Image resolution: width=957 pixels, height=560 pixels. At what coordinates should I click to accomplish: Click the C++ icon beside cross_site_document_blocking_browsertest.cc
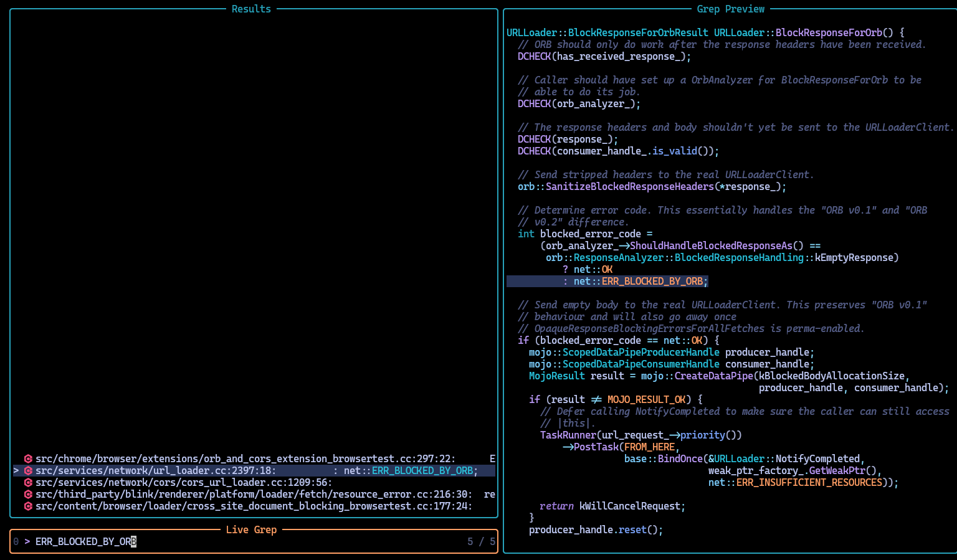pos(28,506)
